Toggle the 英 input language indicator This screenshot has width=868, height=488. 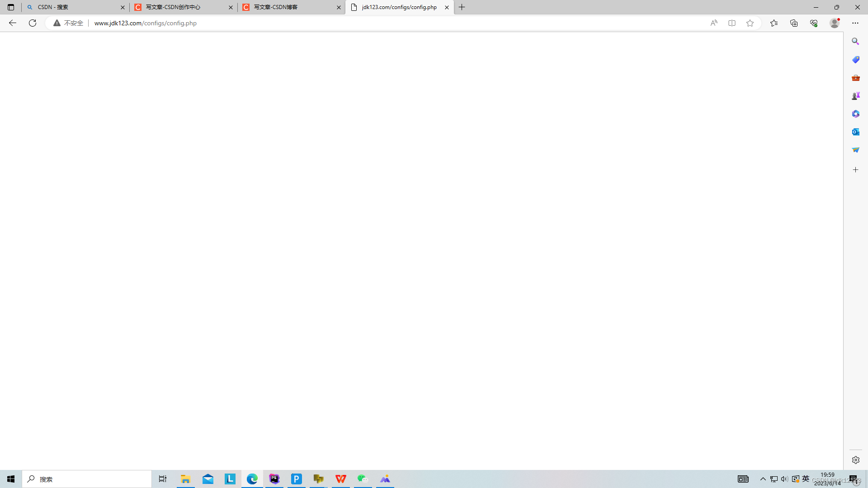point(806,479)
